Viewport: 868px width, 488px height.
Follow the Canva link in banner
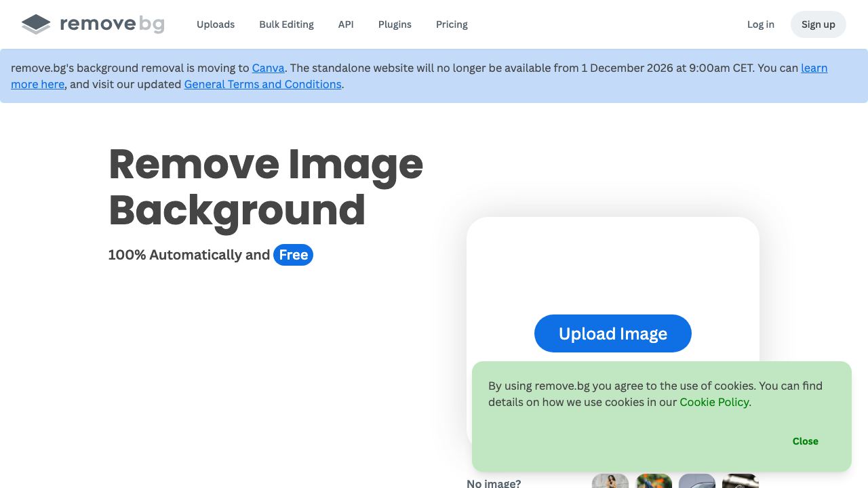tap(269, 68)
